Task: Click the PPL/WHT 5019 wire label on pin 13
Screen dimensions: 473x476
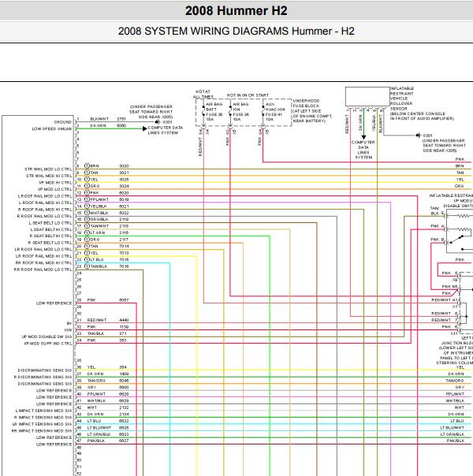Action: pos(110,199)
